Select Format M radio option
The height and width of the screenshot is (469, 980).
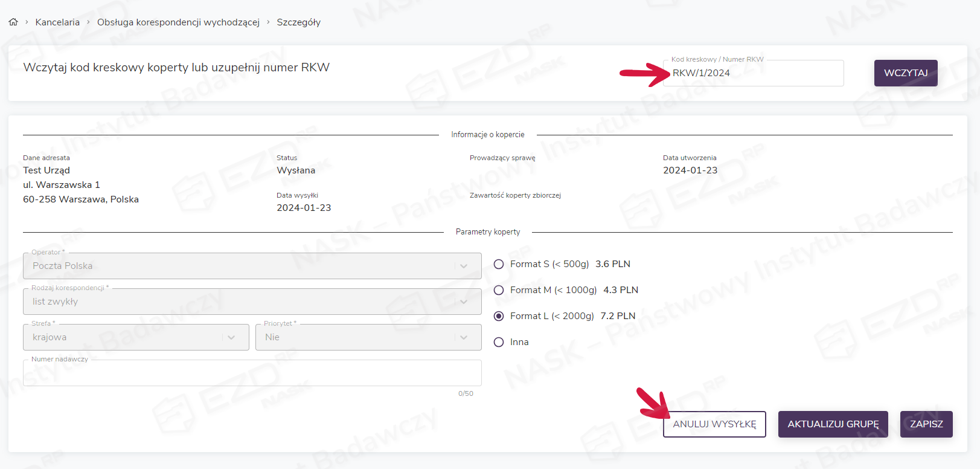(x=499, y=290)
